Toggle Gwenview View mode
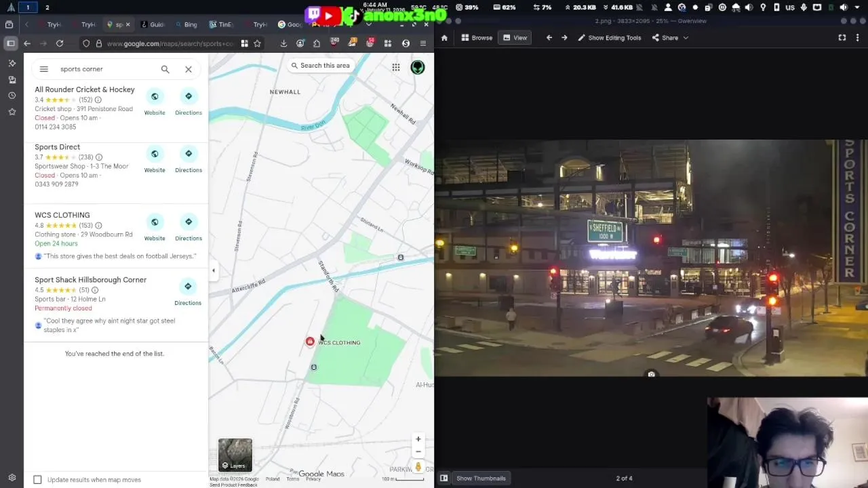 [x=515, y=38]
